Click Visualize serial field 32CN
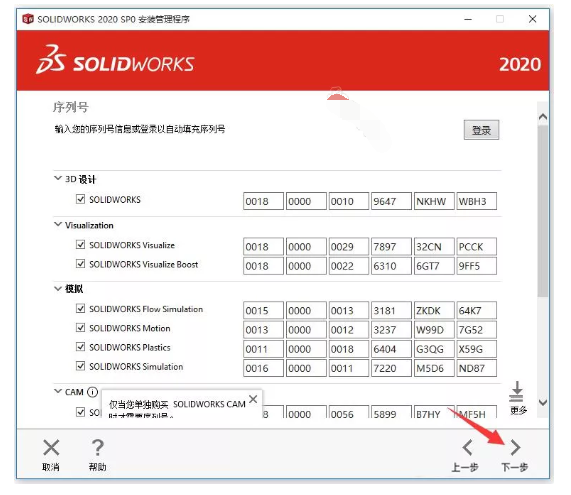The width and height of the screenshot is (571, 495). pos(434,247)
